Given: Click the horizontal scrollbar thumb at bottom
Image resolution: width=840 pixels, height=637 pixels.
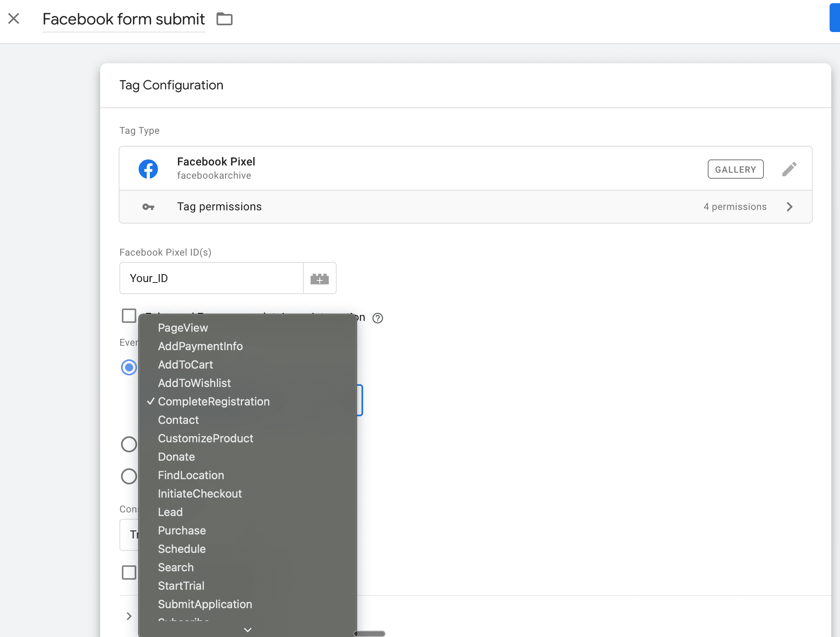Looking at the screenshot, I should point(370,633).
